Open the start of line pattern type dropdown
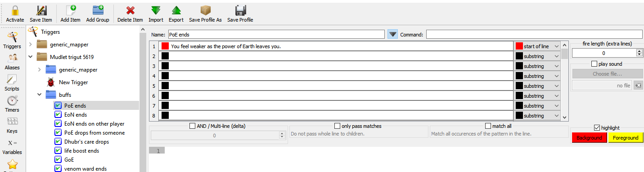Screen dimensions: 644x172 click(x=538, y=46)
